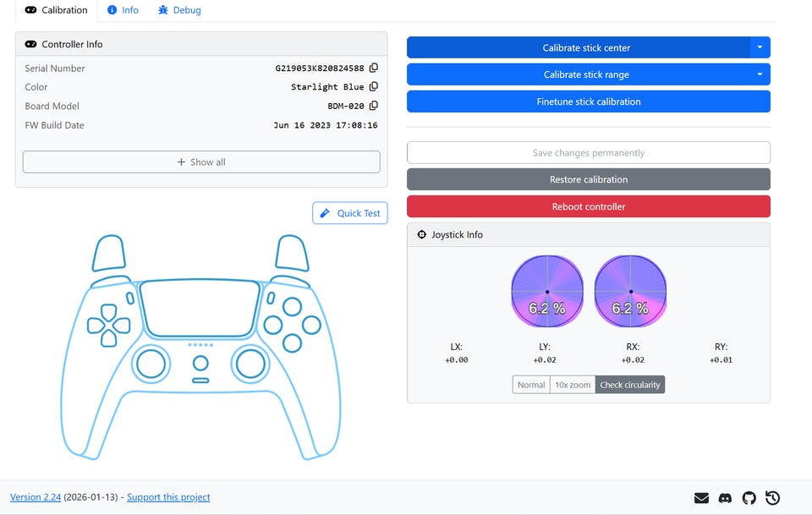
Task: Select the 10x zoom joystick view
Action: tap(573, 385)
